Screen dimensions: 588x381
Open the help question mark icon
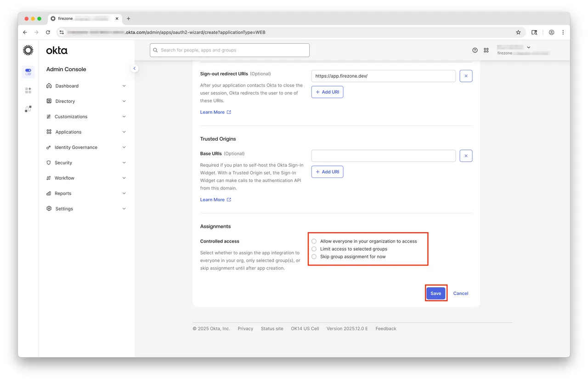click(x=475, y=50)
